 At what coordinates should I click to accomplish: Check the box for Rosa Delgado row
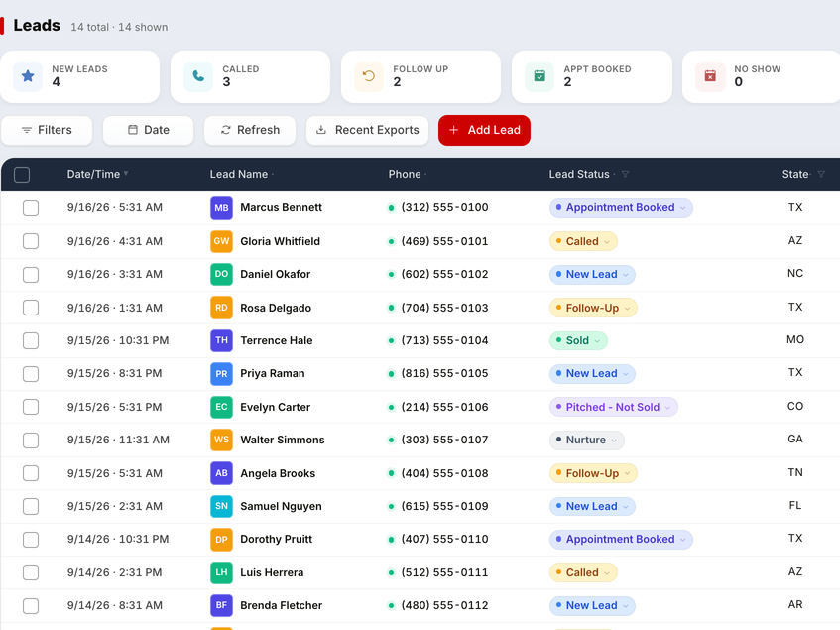[x=31, y=308]
